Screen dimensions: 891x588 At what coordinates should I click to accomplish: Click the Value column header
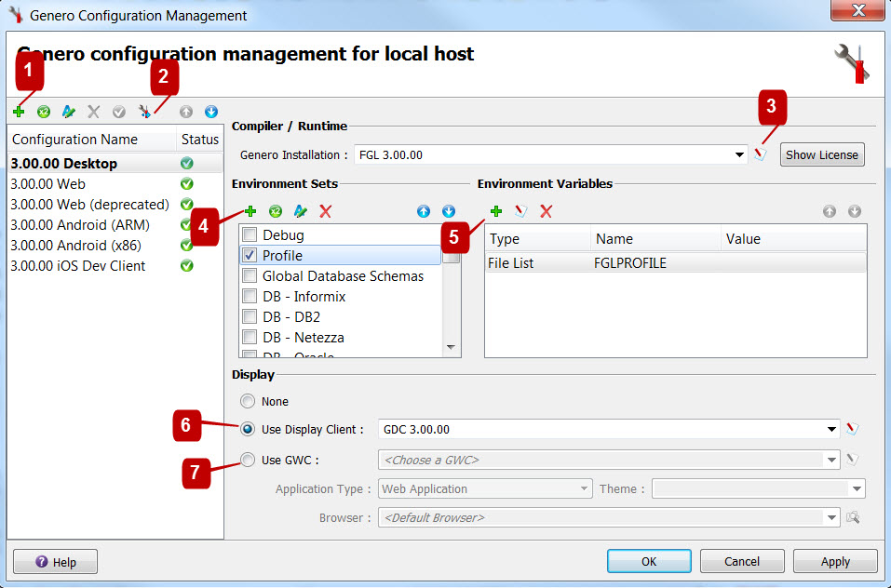pos(794,239)
